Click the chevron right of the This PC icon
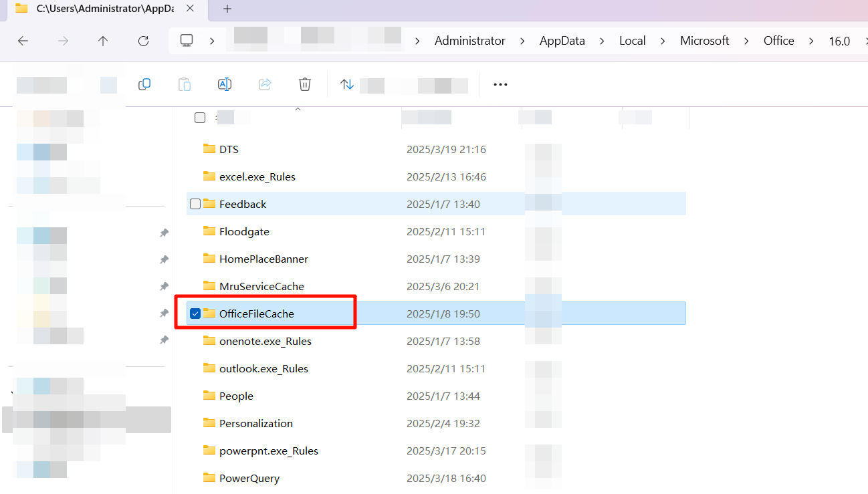The width and height of the screenshot is (868, 494). pos(212,41)
